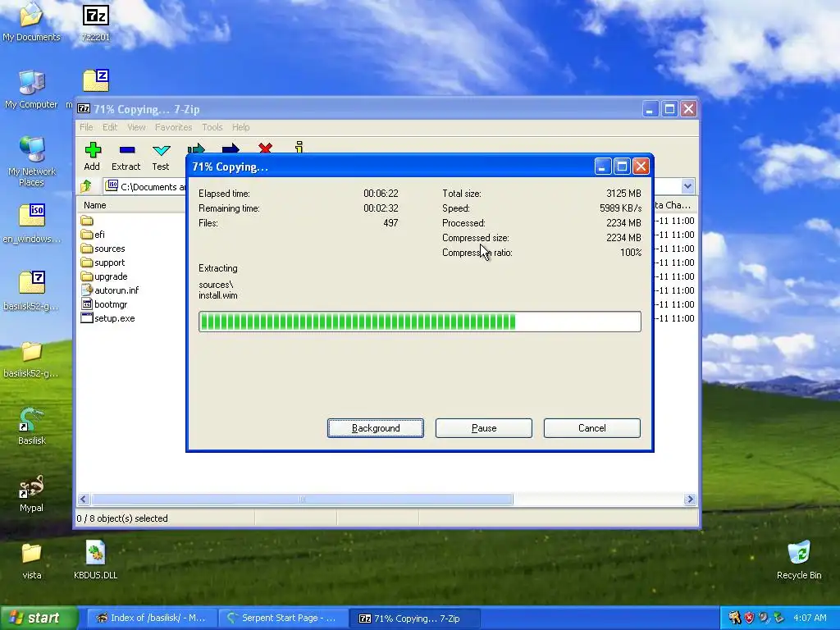The width and height of the screenshot is (840, 630).
Task: Select the upgrade folder
Action: (104, 276)
